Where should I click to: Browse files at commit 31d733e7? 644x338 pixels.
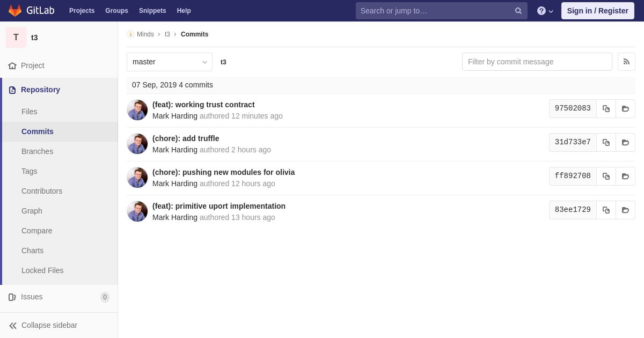pyautogui.click(x=625, y=142)
